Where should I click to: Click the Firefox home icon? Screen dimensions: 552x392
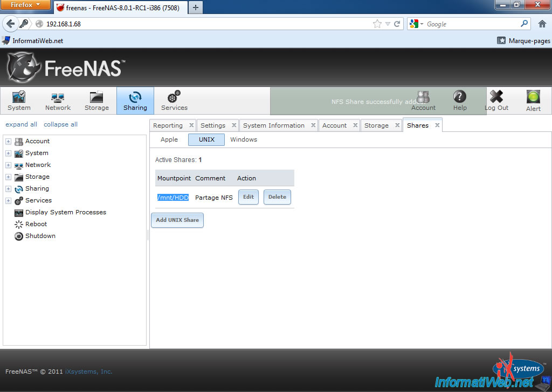tap(542, 24)
